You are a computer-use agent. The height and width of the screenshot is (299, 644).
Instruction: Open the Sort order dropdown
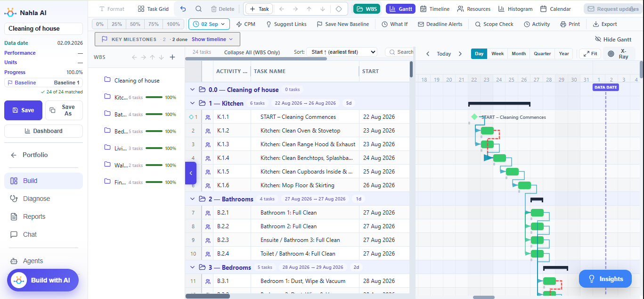pyautogui.click(x=342, y=52)
